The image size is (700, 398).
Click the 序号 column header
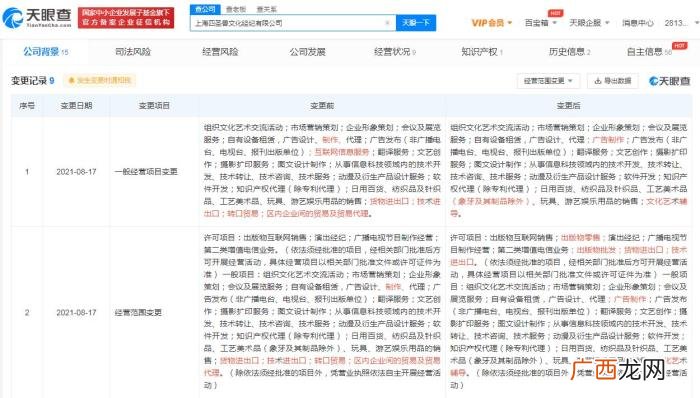pos(27,106)
